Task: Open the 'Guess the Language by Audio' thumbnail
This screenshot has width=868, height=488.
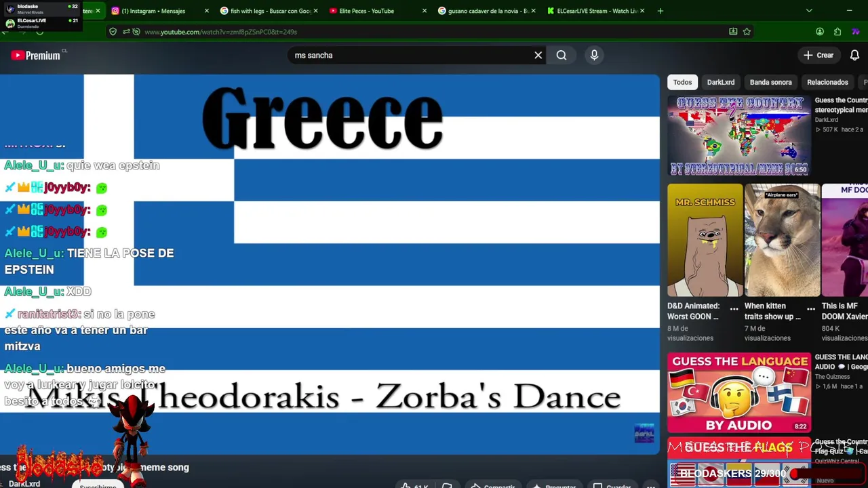Action: (x=738, y=392)
